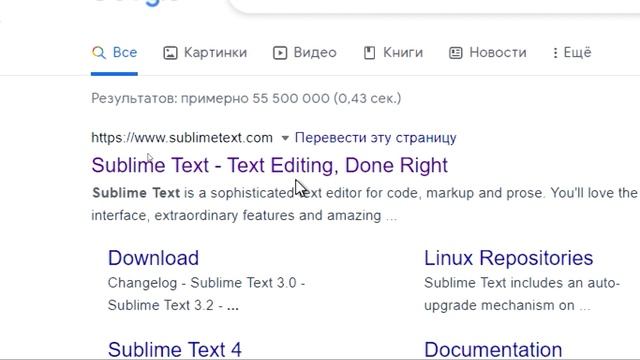Open the Книги results tab
Viewport: 640px width, 360px height.
[393, 53]
